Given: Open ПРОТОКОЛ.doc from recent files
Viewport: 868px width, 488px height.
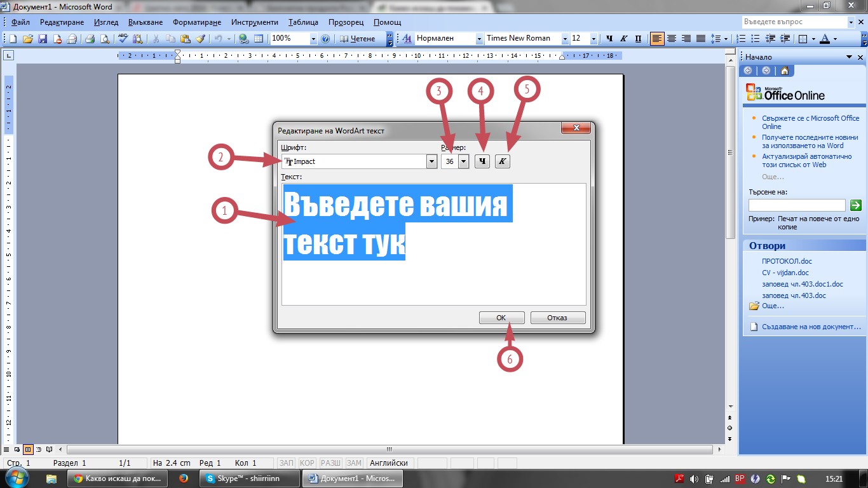Looking at the screenshot, I should 787,261.
